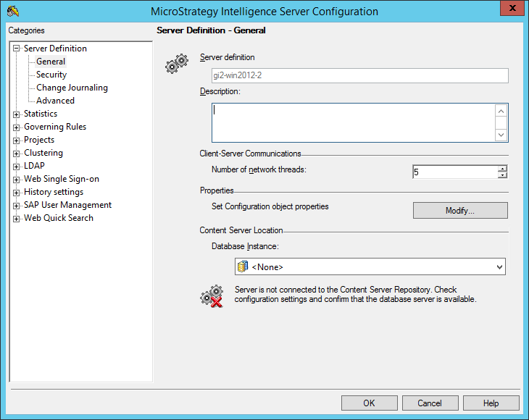529x420 pixels.
Task: Open Help for server configuration
Action: 491,403
